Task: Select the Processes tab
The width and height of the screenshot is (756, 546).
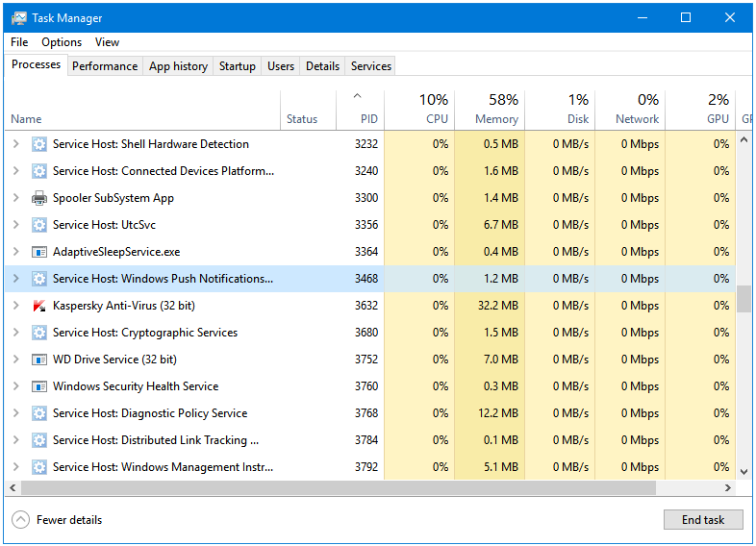Action: click(x=36, y=64)
